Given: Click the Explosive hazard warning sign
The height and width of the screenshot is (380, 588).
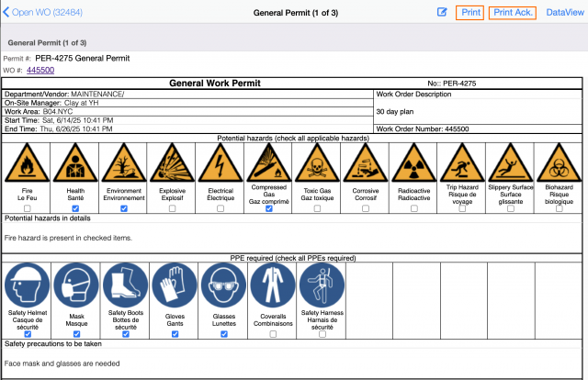Looking at the screenshot, I should [x=172, y=162].
